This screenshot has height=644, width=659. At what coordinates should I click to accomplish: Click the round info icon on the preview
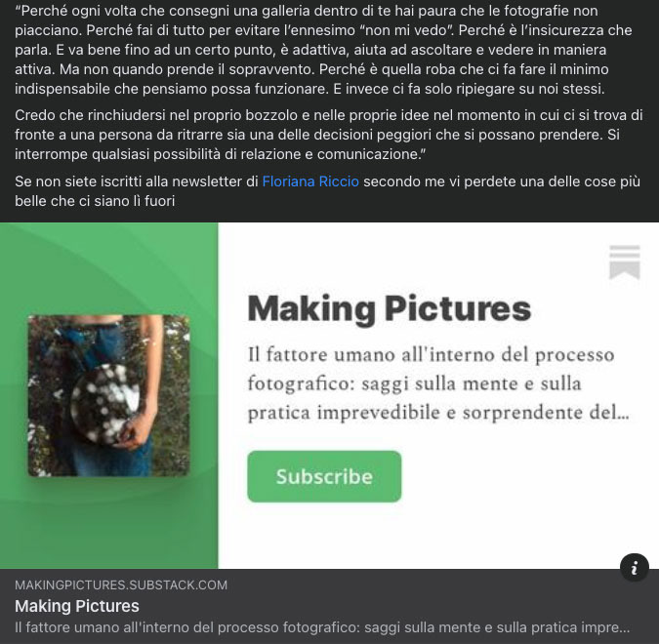tap(635, 568)
